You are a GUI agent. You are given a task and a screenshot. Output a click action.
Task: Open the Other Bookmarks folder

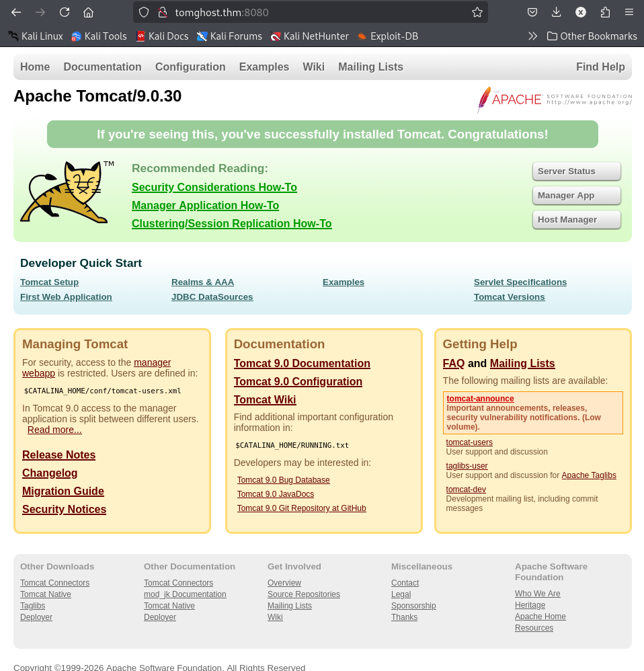coord(592,36)
